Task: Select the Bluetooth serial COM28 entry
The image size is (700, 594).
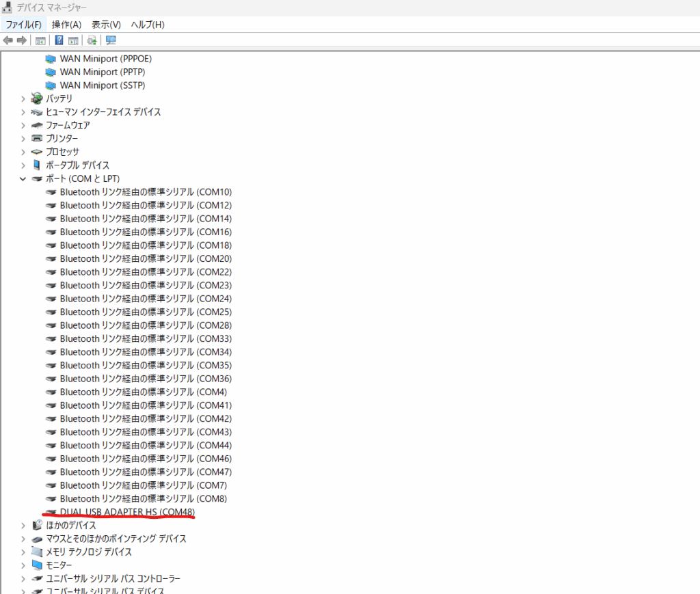Action: click(x=146, y=325)
